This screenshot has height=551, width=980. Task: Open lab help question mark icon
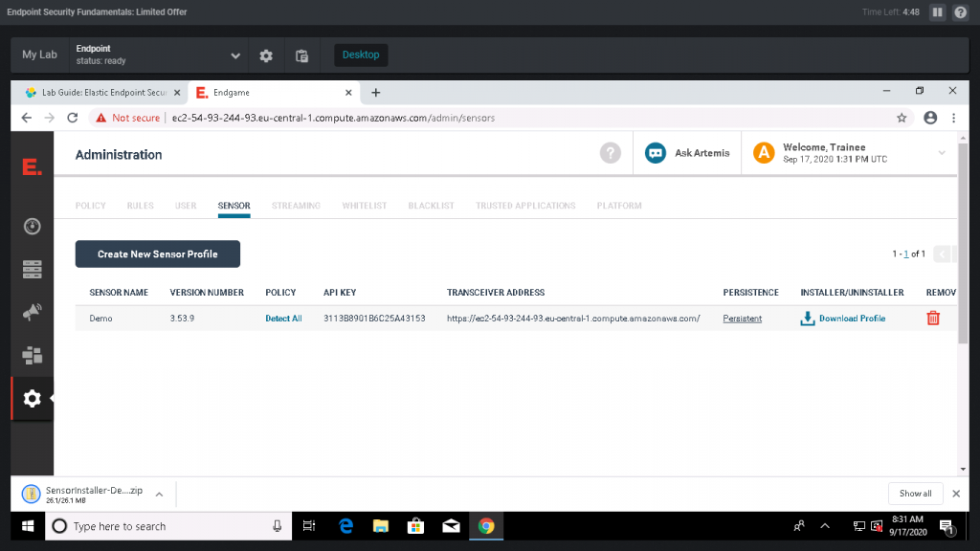(961, 11)
